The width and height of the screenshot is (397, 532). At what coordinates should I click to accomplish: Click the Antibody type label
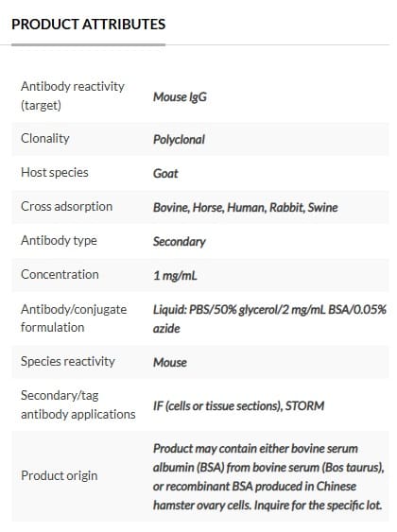coord(59,241)
